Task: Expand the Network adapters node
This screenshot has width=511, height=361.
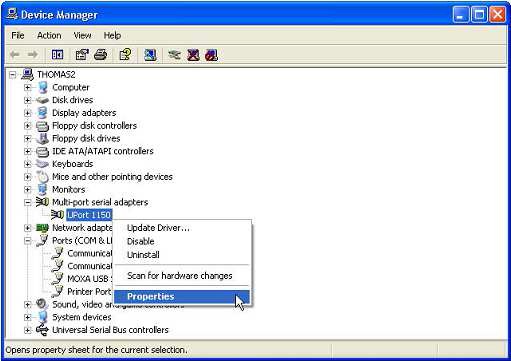Action: [28, 228]
